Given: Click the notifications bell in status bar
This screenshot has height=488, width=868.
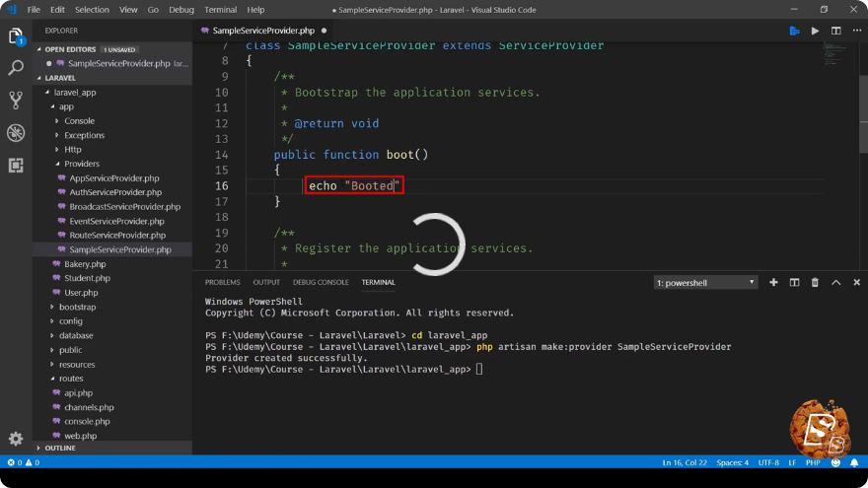Looking at the screenshot, I should click(x=854, y=462).
